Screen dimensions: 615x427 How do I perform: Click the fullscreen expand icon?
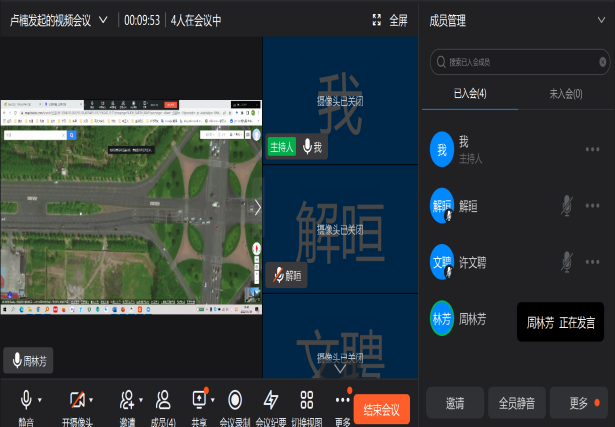[377, 20]
